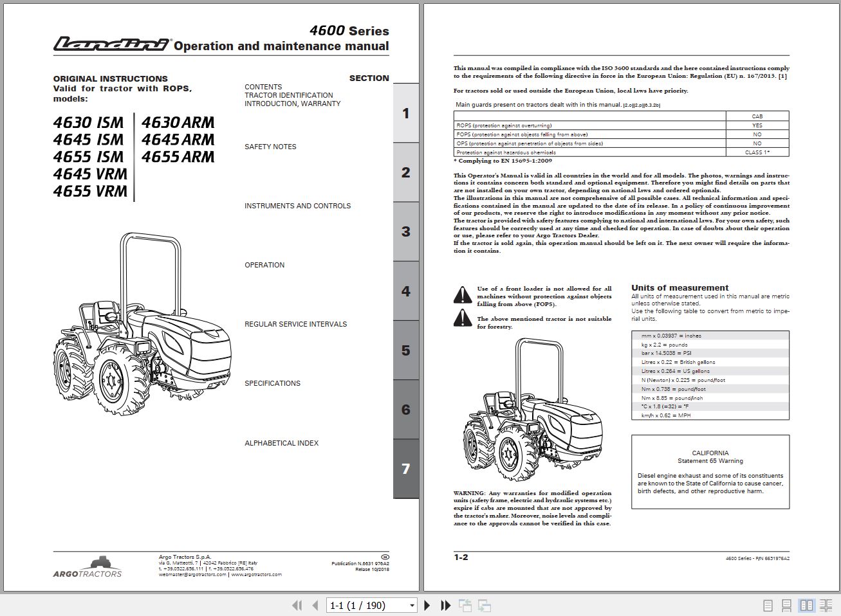
Task: Open section tab 1
Action: pyautogui.click(x=406, y=113)
